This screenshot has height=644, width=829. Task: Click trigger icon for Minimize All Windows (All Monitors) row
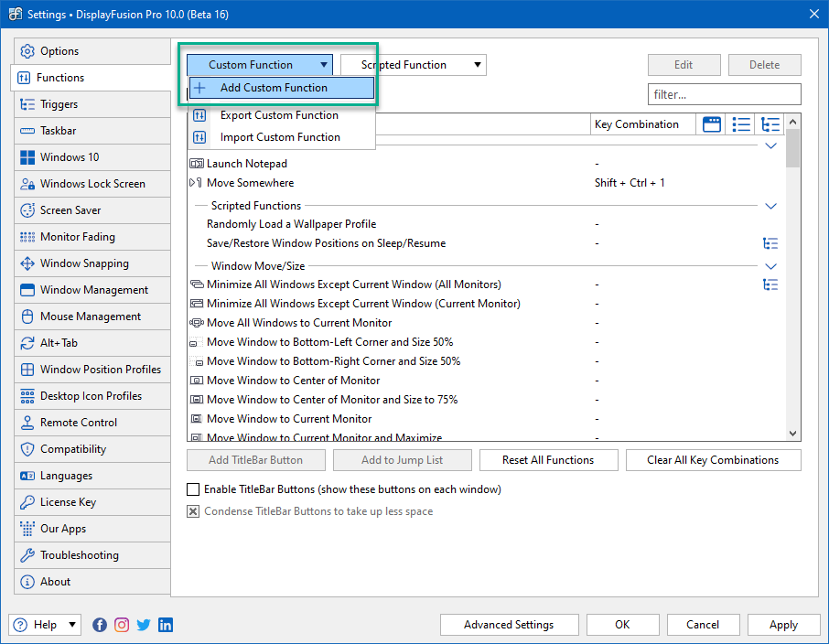(x=770, y=284)
